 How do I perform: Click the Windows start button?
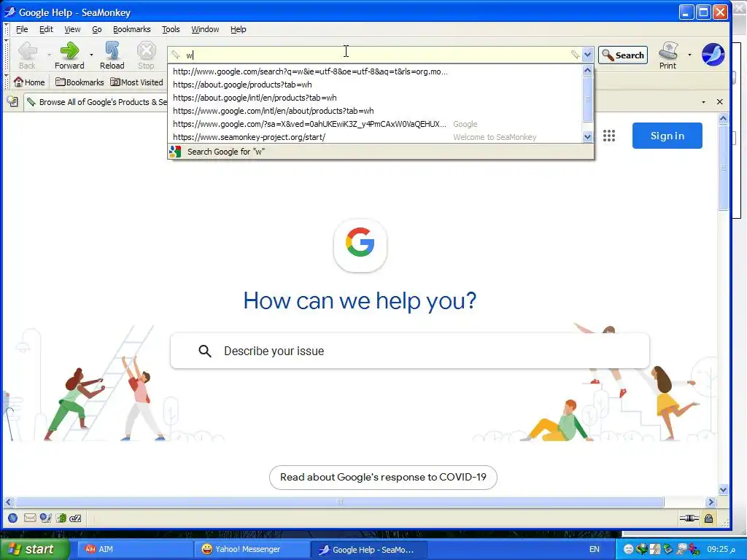tap(34, 549)
